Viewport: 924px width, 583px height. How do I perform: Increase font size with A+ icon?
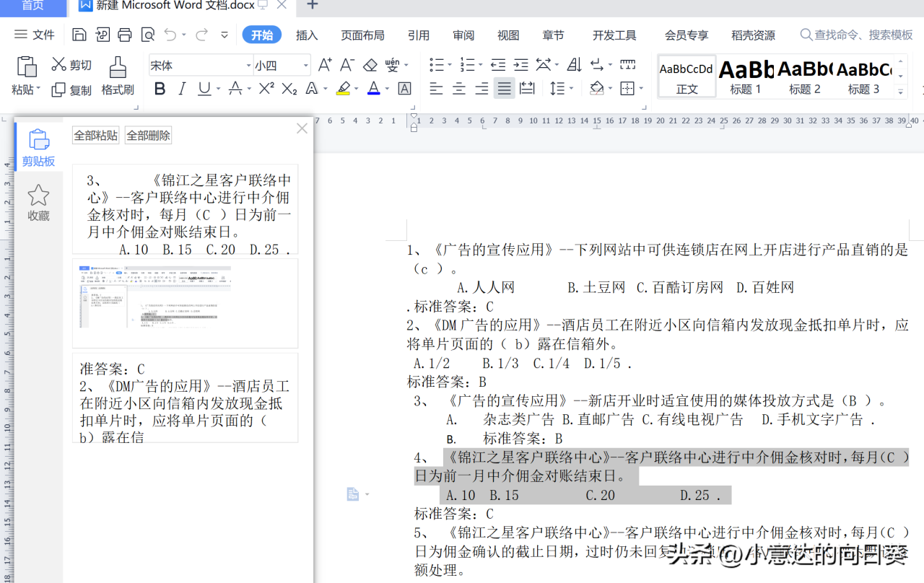(x=325, y=65)
